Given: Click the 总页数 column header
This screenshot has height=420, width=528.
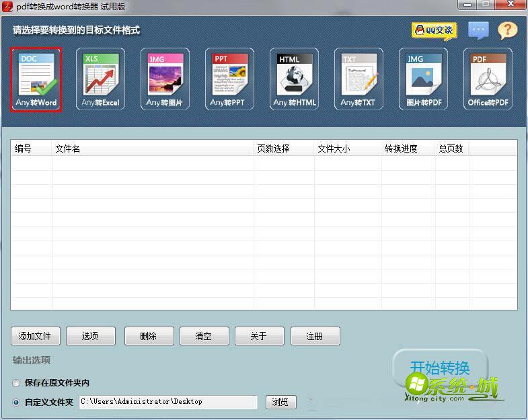Looking at the screenshot, I should coord(452,149).
